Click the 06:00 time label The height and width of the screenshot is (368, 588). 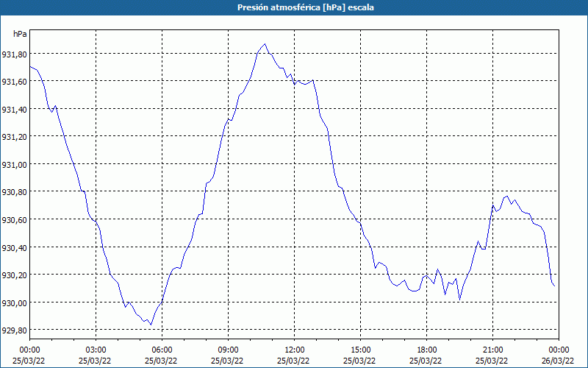point(162,350)
